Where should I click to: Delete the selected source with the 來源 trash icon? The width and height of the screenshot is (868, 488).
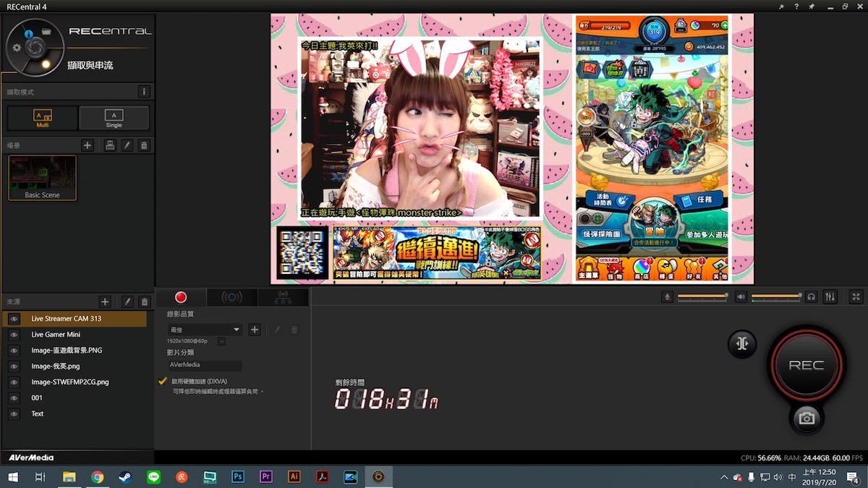(144, 301)
